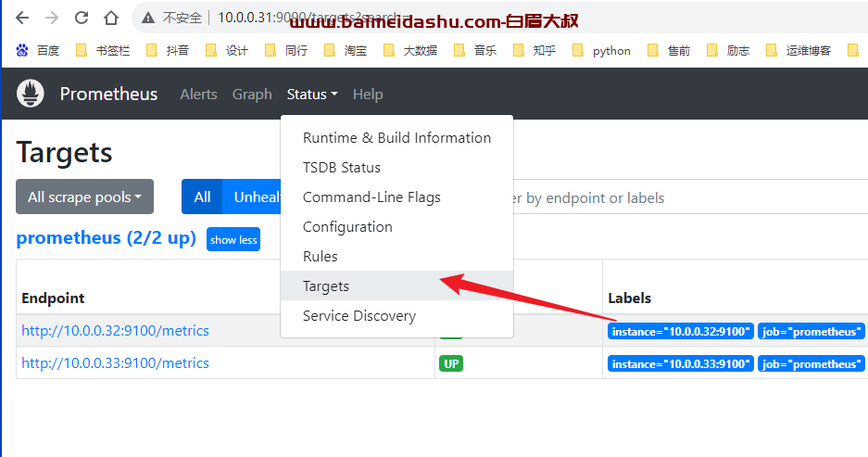Toggle the Status dropdown menu
Image resolution: width=868 pixels, height=457 pixels.
[312, 95]
